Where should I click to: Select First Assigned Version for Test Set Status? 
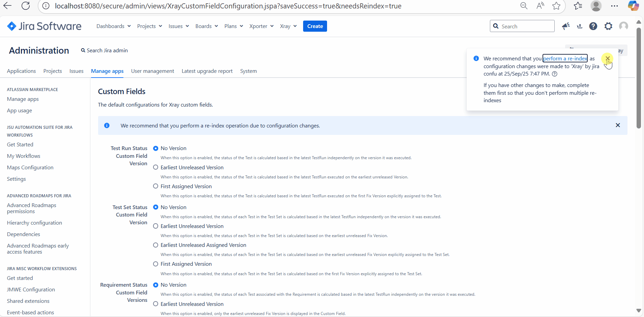(x=156, y=264)
